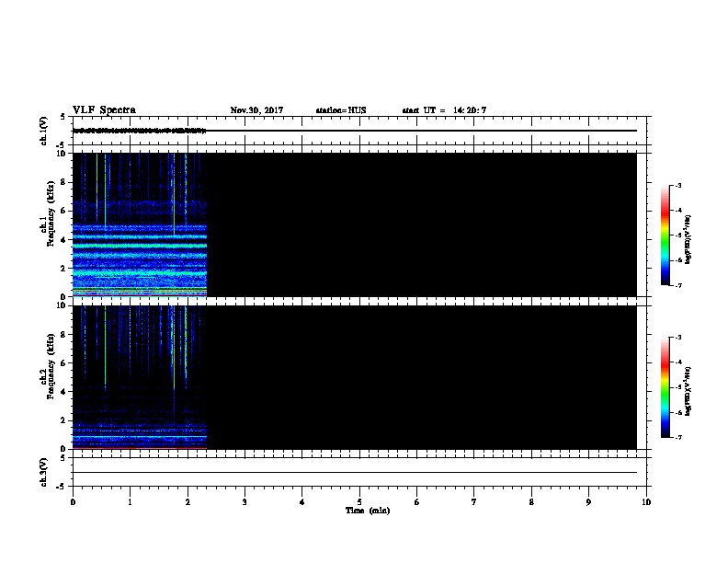
Task: Click time axis tick label "9"
Action: [x=588, y=501]
